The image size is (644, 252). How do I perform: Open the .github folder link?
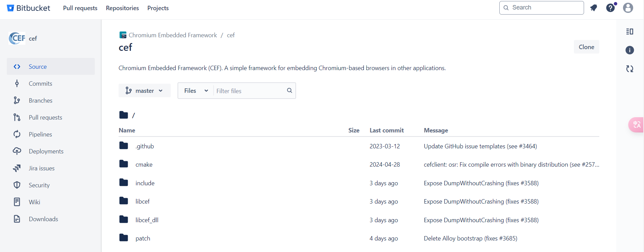tap(145, 146)
